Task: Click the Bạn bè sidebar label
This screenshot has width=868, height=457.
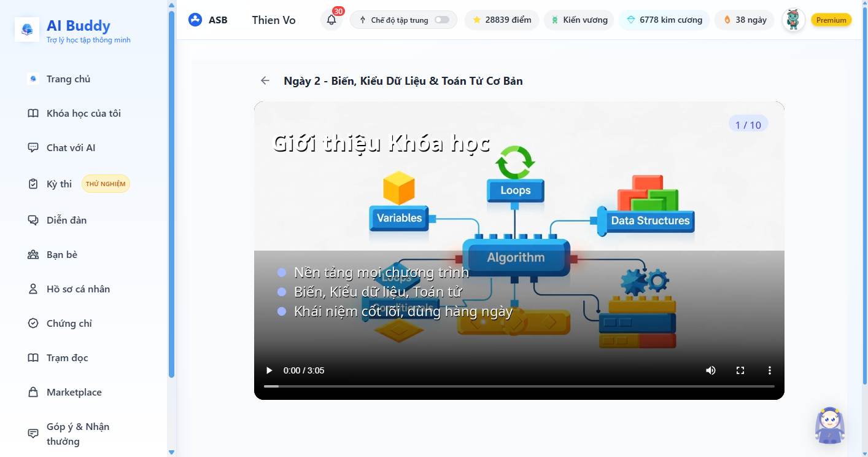Action: (62, 254)
